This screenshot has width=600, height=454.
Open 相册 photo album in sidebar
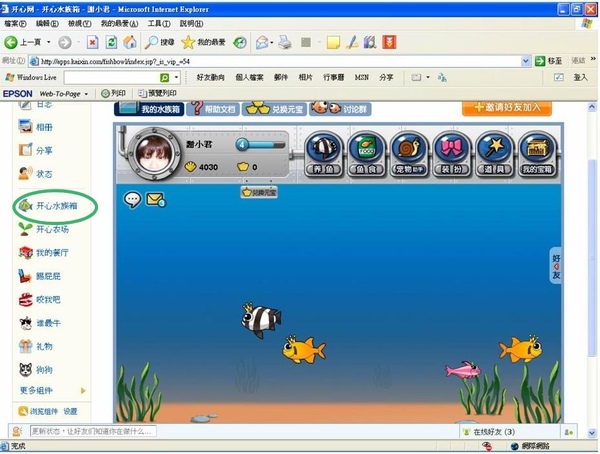coord(36,127)
